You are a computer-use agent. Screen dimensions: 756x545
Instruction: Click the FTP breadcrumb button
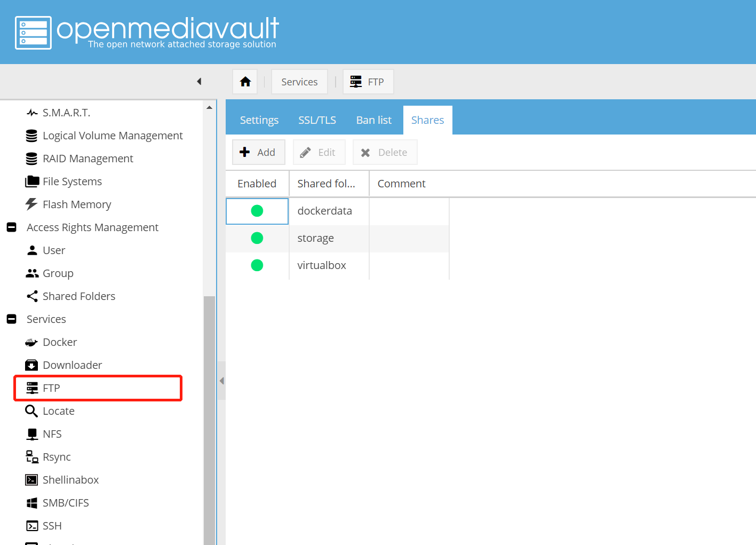click(368, 82)
